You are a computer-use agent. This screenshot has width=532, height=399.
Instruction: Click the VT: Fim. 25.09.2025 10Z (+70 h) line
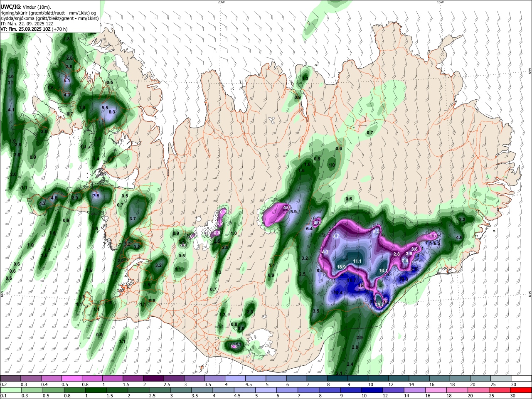click(x=34, y=29)
